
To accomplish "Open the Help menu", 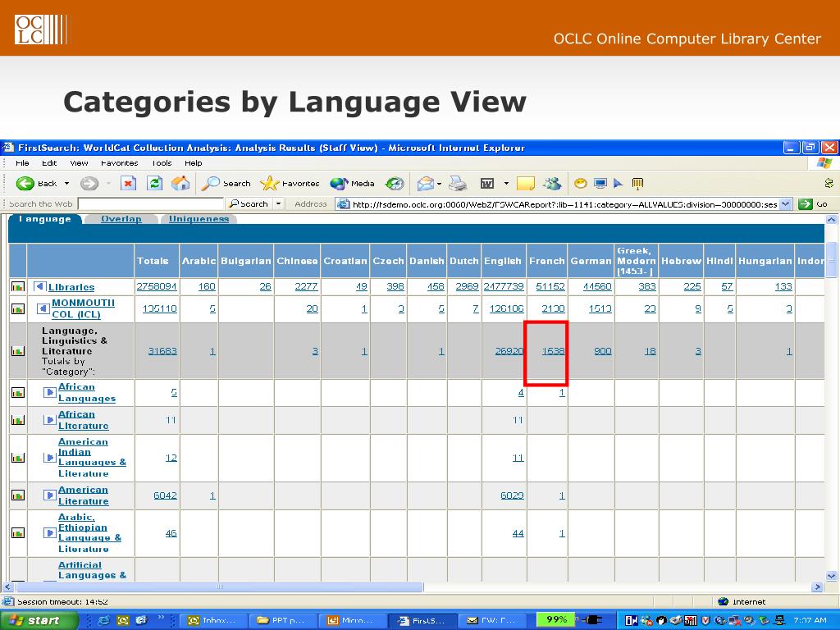I will (x=194, y=163).
